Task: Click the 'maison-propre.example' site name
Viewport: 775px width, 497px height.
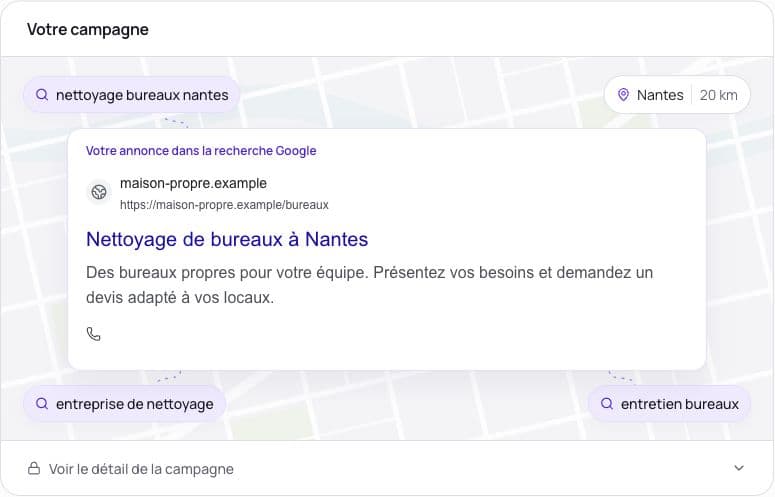Action: coord(193,183)
